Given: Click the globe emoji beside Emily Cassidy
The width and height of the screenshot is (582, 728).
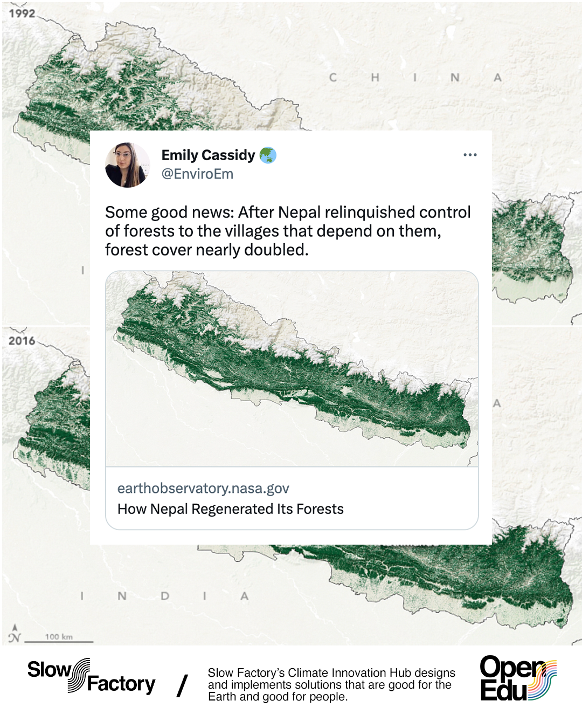Looking at the screenshot, I should (x=268, y=155).
